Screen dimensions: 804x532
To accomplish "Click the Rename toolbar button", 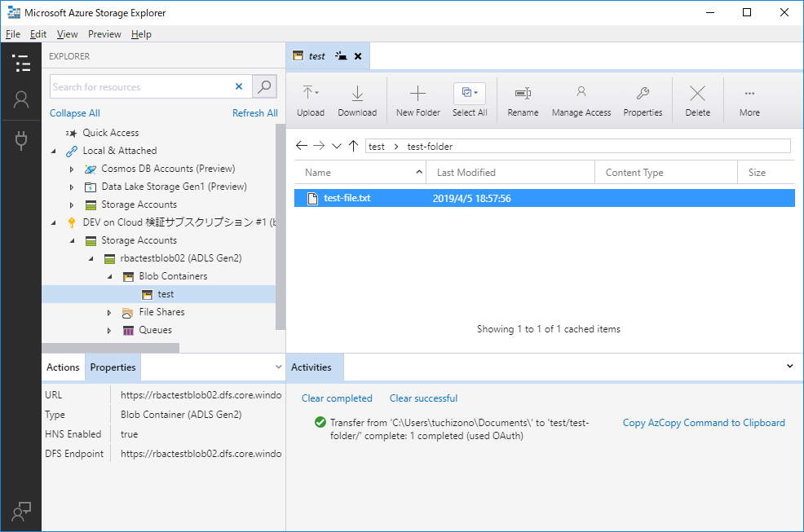I will pos(523,101).
